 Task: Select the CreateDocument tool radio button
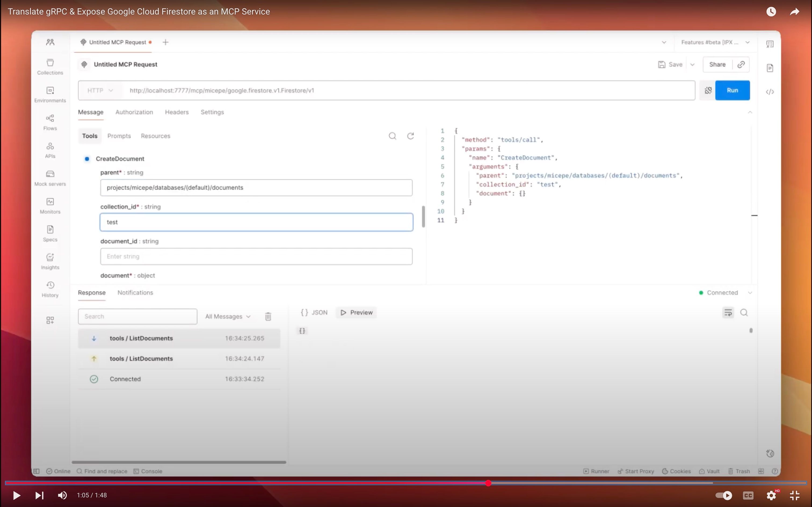click(x=87, y=159)
